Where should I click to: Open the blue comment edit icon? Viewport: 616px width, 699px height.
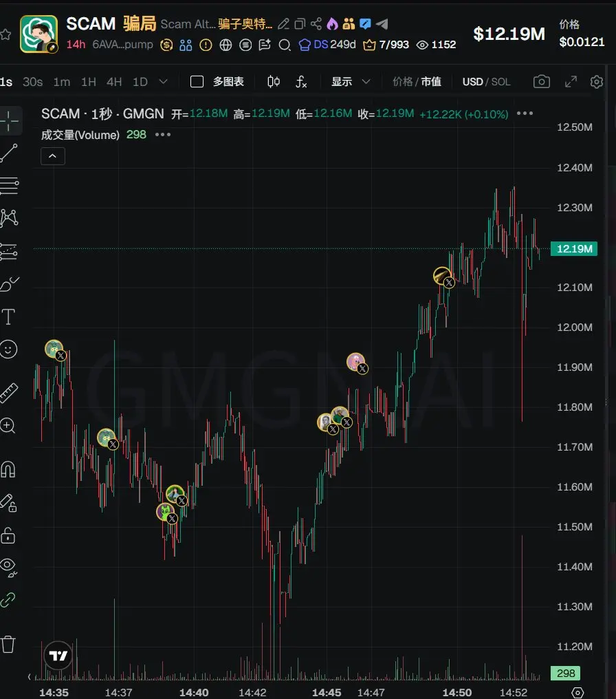[365, 23]
